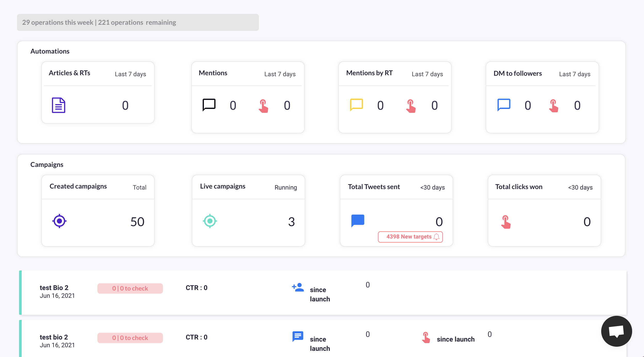Click the message icon in test bio 2 row

pos(298,336)
